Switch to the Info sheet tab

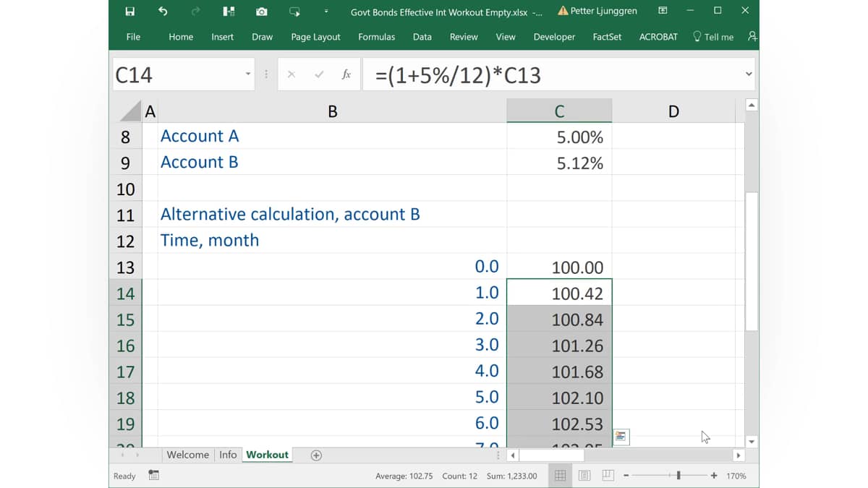click(228, 455)
